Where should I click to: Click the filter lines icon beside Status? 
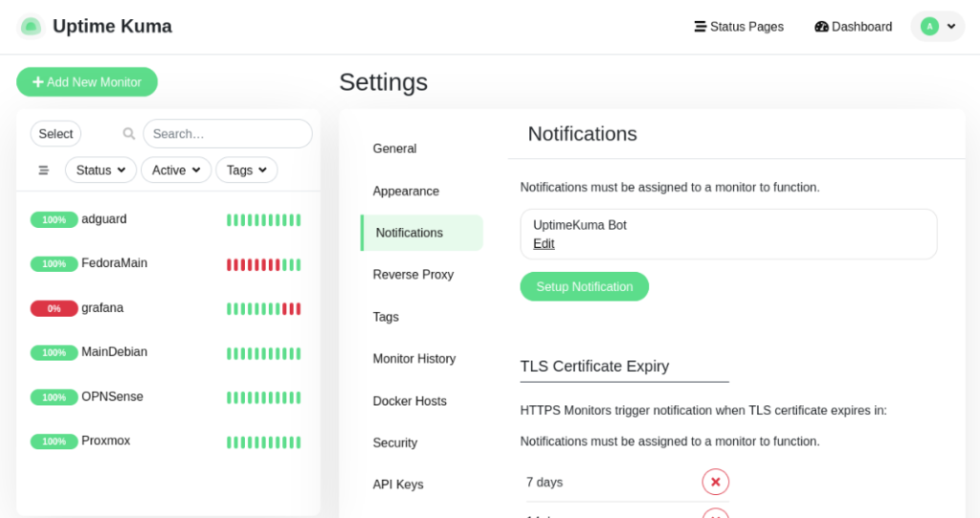(43, 170)
